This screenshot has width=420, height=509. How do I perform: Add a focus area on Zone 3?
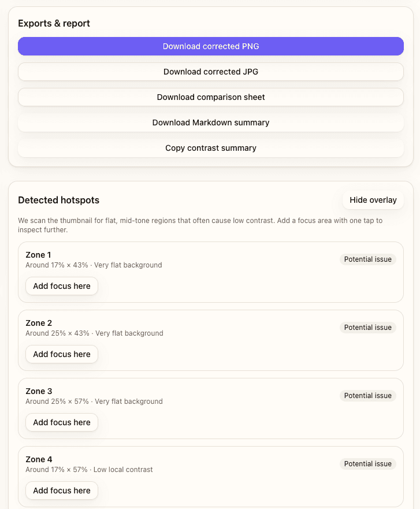pos(61,422)
